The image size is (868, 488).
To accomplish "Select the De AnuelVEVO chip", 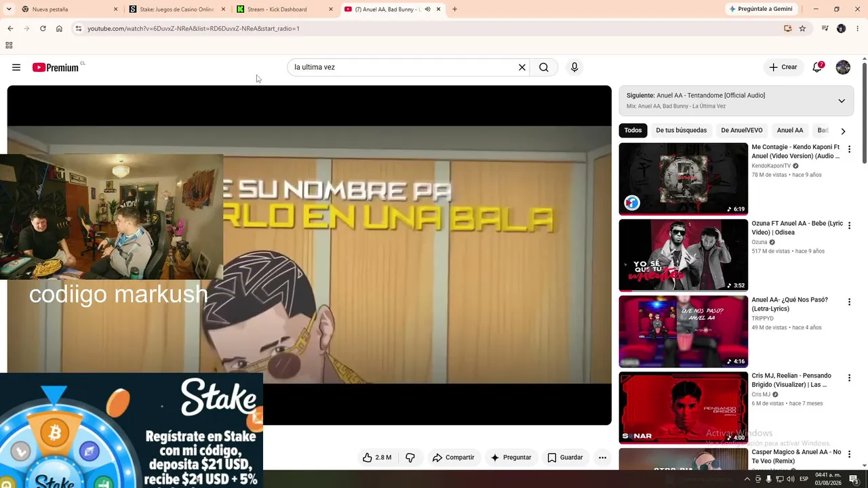I will pos(742,130).
